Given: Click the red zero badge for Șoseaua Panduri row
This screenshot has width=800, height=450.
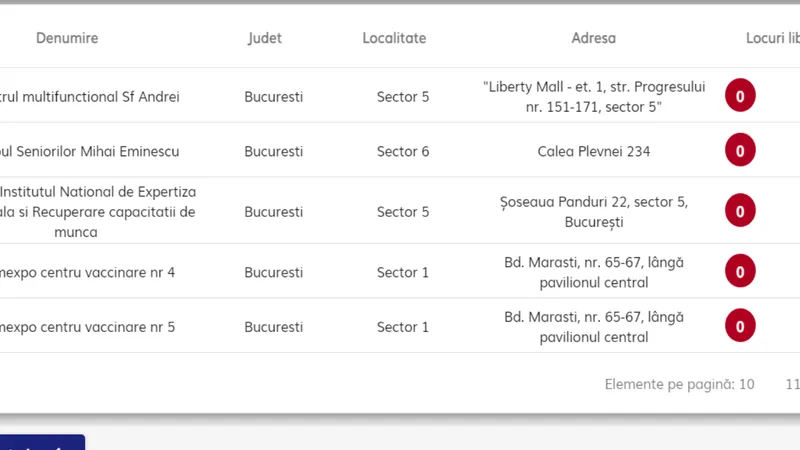Looking at the screenshot, I should [x=740, y=210].
